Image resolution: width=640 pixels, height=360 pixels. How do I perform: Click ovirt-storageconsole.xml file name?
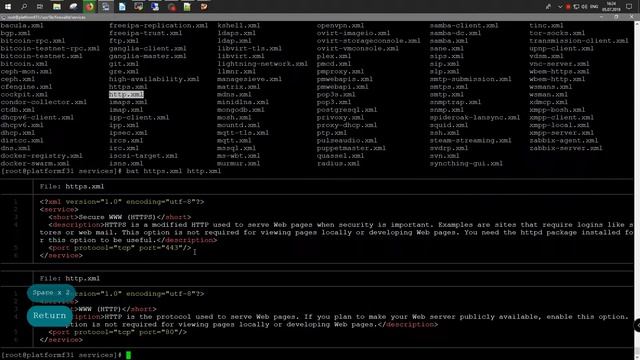(369, 41)
